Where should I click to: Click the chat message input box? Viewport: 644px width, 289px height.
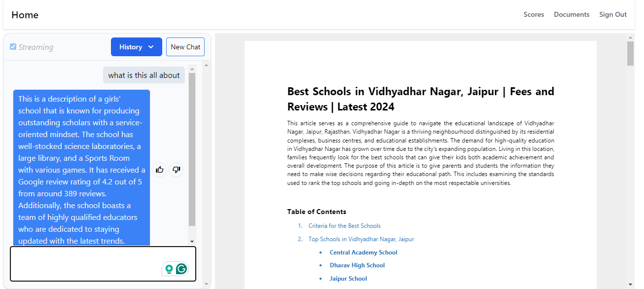coord(84,263)
